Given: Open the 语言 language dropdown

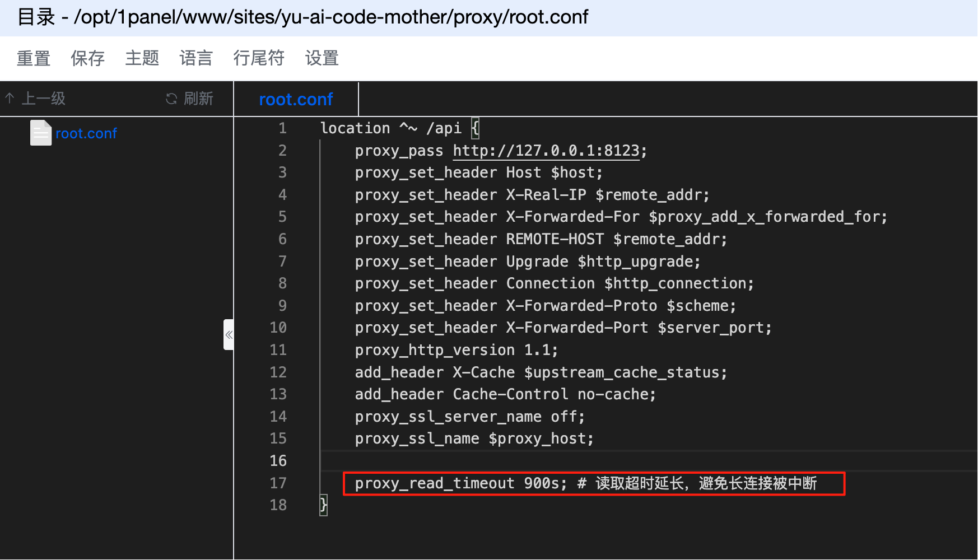Looking at the screenshot, I should pos(196,58).
